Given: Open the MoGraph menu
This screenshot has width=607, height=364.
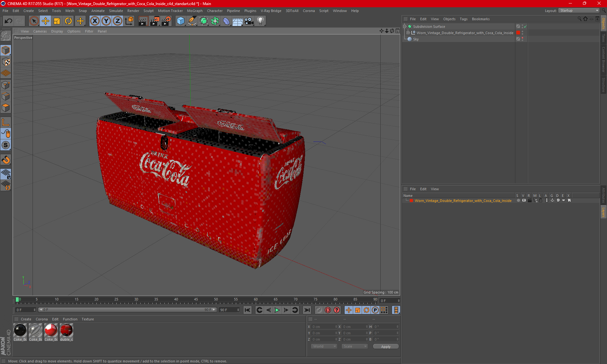Looking at the screenshot, I should coord(195,11).
